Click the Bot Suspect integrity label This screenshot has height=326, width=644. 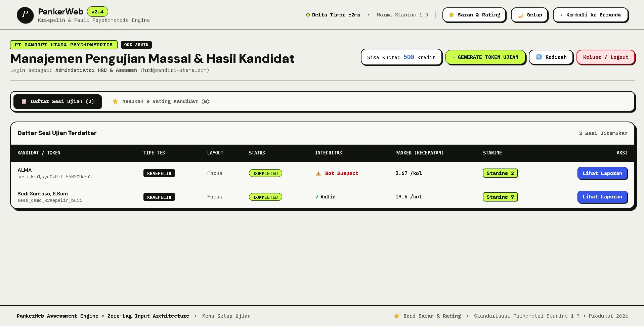coord(342,173)
